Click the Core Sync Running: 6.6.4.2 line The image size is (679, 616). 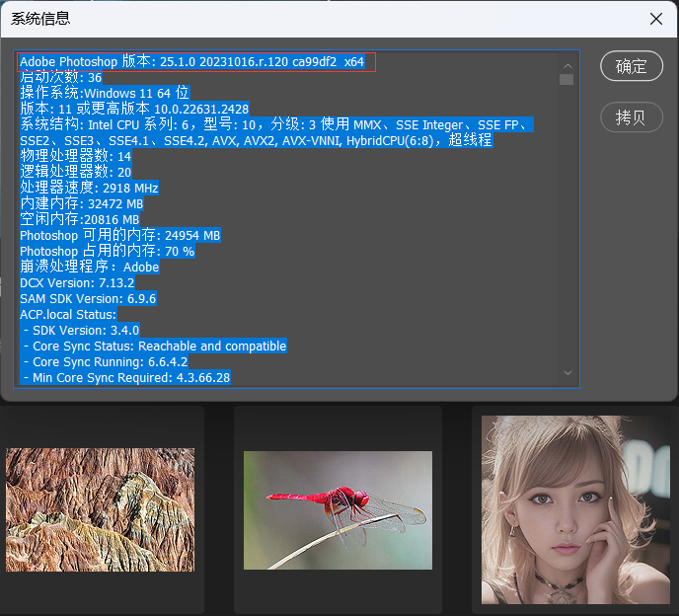pyautogui.click(x=106, y=361)
